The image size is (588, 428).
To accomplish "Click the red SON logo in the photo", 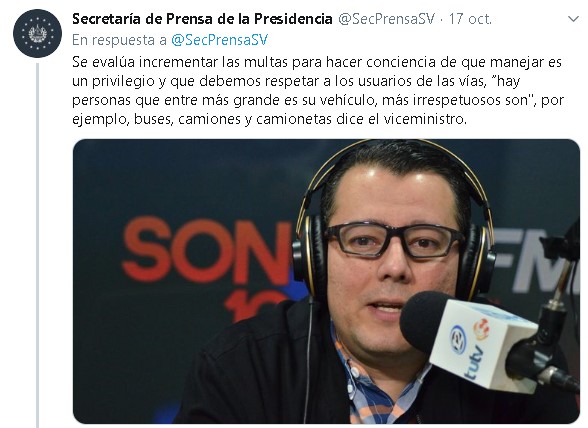I will tap(207, 250).
